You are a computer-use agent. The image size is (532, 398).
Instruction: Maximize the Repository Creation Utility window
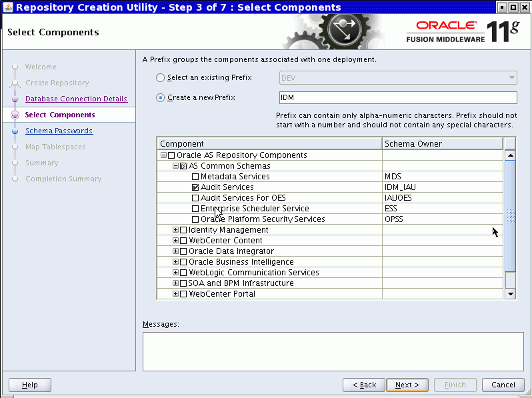click(514, 7)
